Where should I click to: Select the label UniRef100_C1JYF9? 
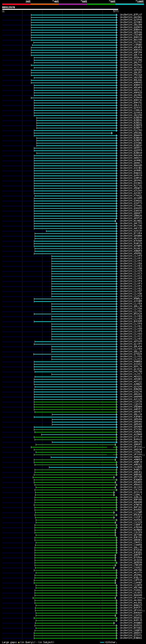[x=131, y=256]
